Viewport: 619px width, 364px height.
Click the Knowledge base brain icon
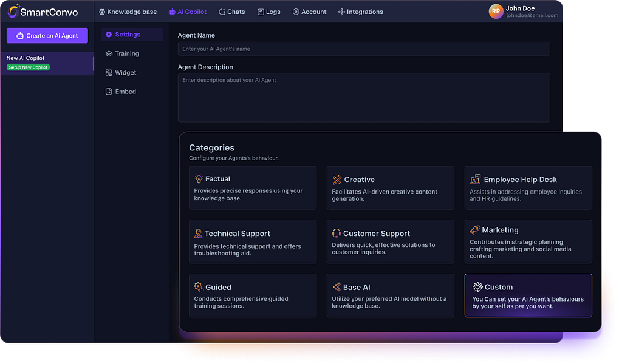102,12
